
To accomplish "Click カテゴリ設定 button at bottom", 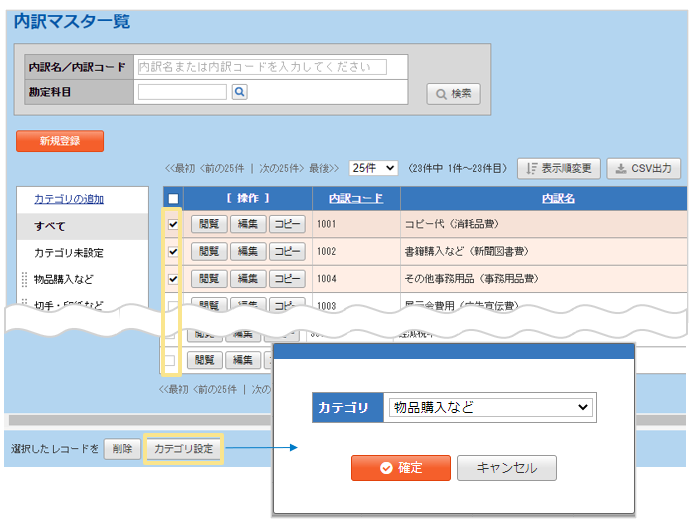I will tap(183, 449).
